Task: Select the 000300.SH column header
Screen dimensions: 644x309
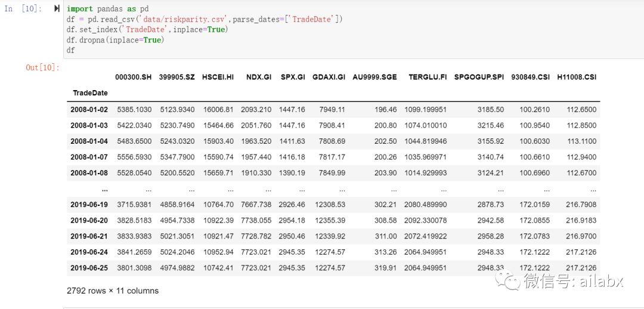Action: tap(133, 77)
